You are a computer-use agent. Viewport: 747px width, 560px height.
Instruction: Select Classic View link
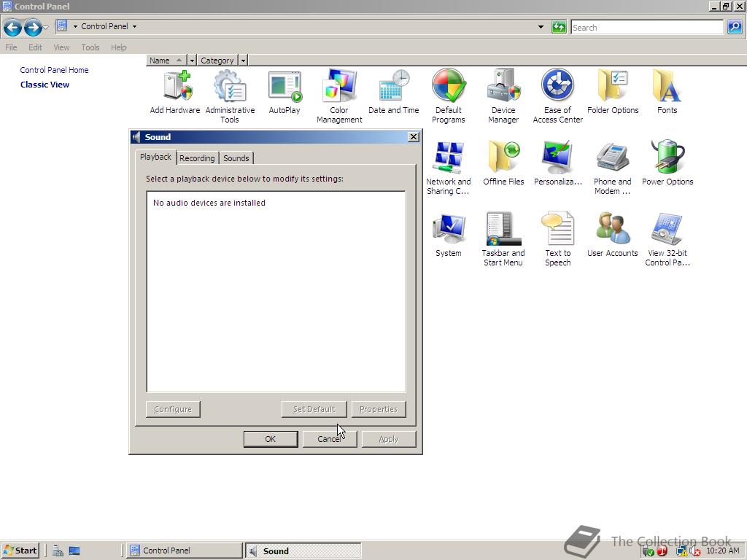(x=44, y=85)
